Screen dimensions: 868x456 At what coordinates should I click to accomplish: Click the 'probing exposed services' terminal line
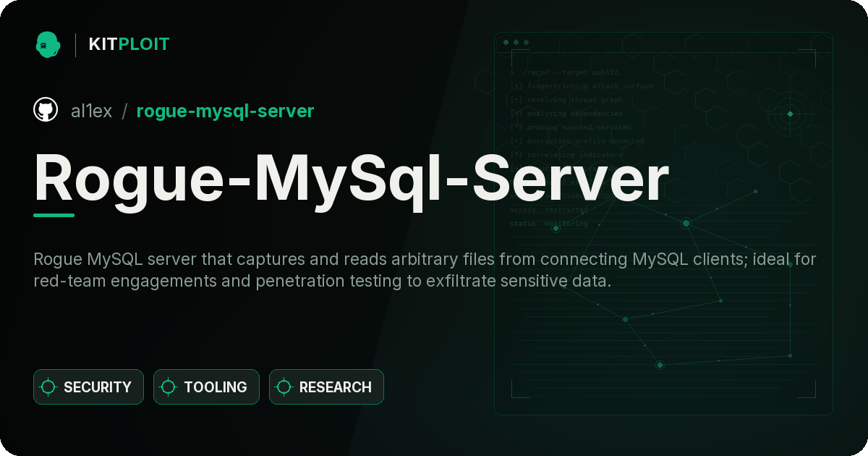tap(571, 127)
